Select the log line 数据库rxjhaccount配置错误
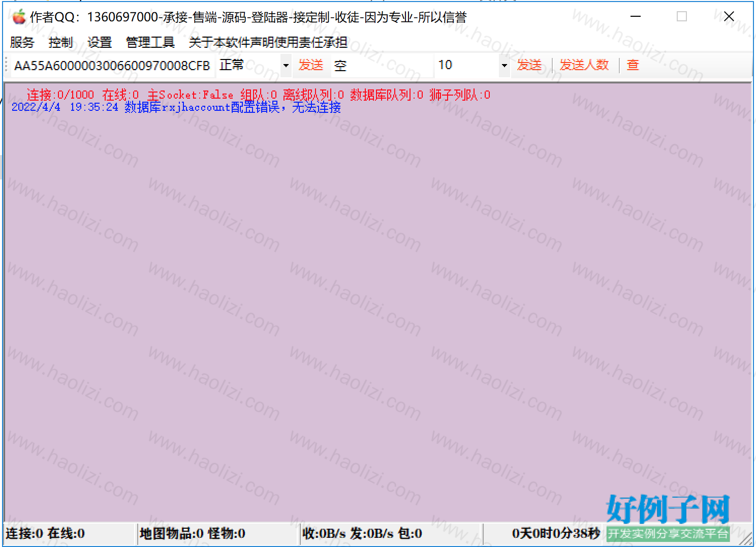 tap(176, 107)
